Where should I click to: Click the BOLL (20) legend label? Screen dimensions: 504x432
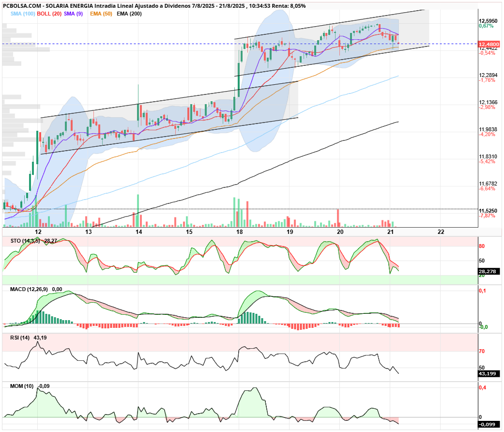click(49, 14)
